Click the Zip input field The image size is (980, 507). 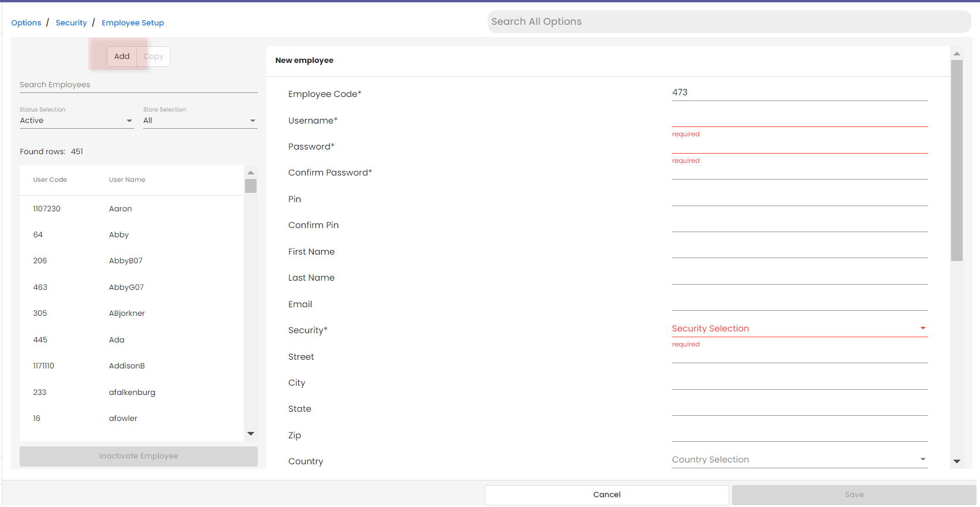click(x=800, y=434)
